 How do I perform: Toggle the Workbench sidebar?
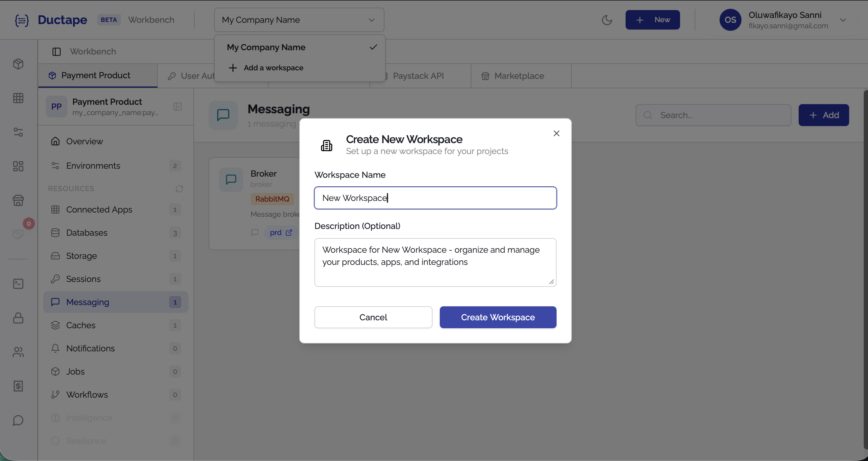point(56,51)
